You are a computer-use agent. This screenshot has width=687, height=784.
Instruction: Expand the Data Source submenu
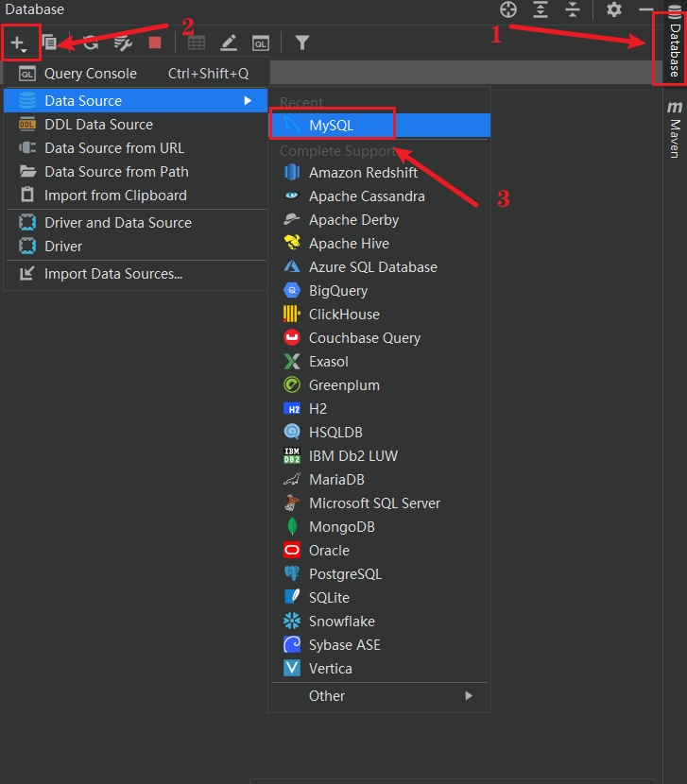click(136, 100)
